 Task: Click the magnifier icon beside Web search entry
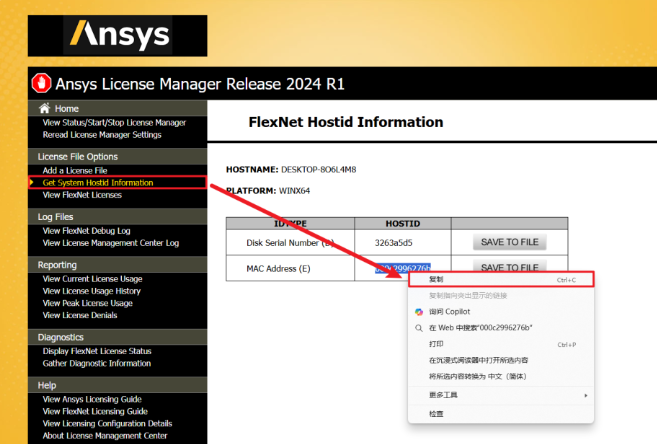click(x=419, y=328)
